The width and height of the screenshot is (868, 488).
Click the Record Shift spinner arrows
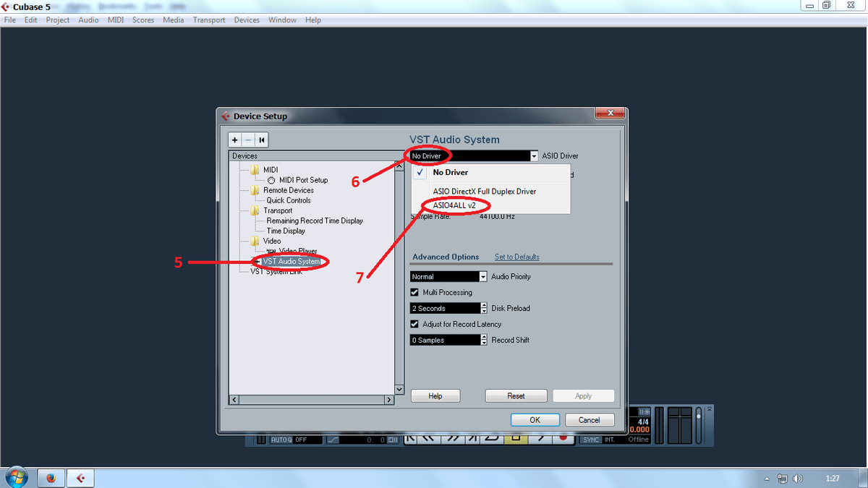pyautogui.click(x=484, y=341)
